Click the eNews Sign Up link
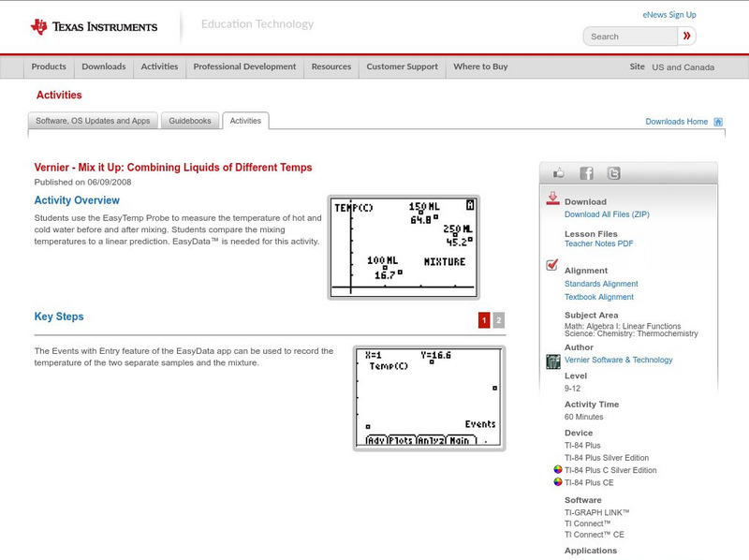This screenshot has width=749, height=560. [669, 15]
